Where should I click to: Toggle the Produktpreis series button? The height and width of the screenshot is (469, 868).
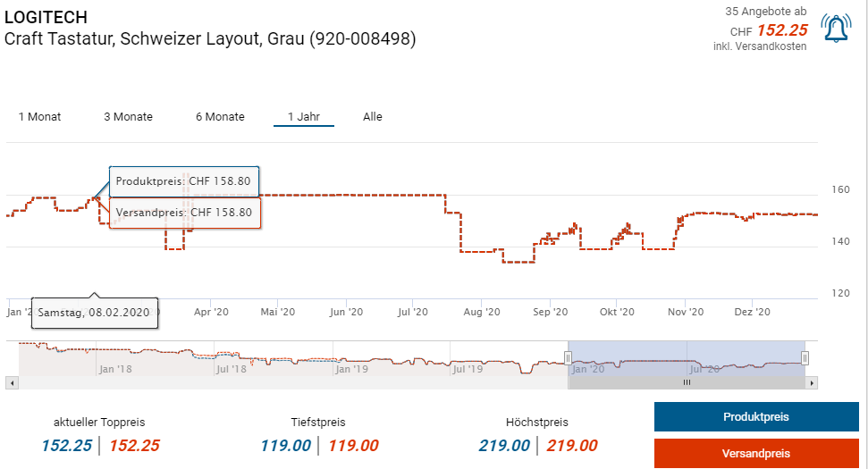(x=755, y=417)
